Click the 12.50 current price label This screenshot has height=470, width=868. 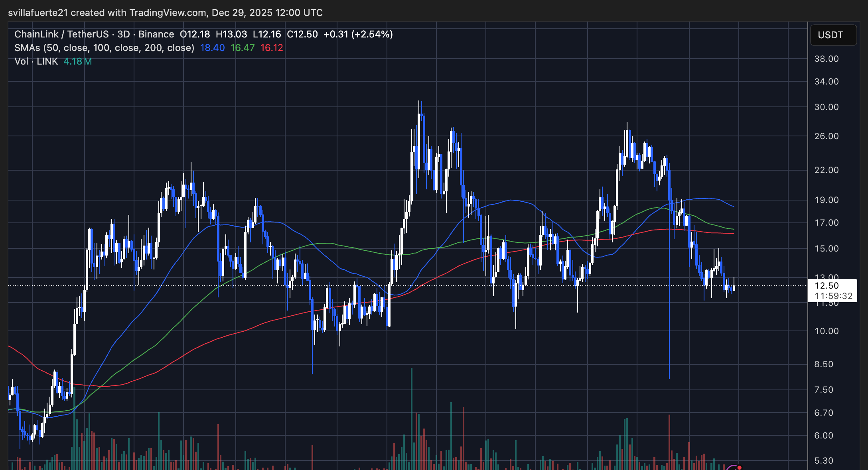(x=827, y=285)
